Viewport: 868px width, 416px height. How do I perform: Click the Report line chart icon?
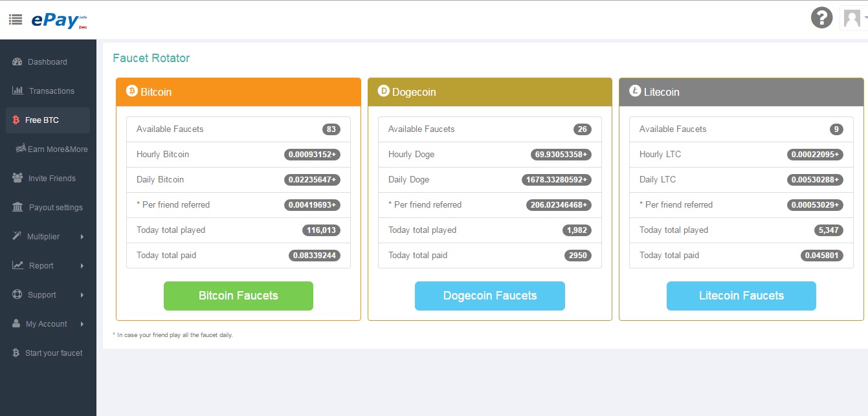(17, 265)
